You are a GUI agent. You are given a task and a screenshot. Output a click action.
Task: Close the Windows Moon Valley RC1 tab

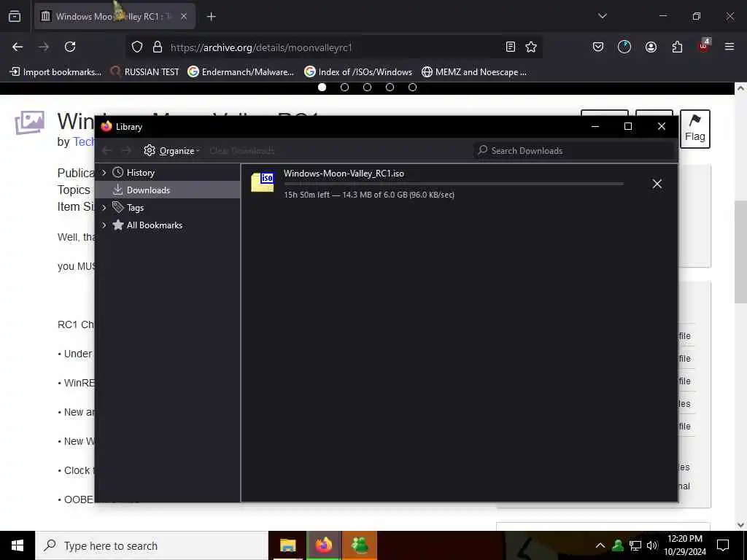click(x=184, y=16)
